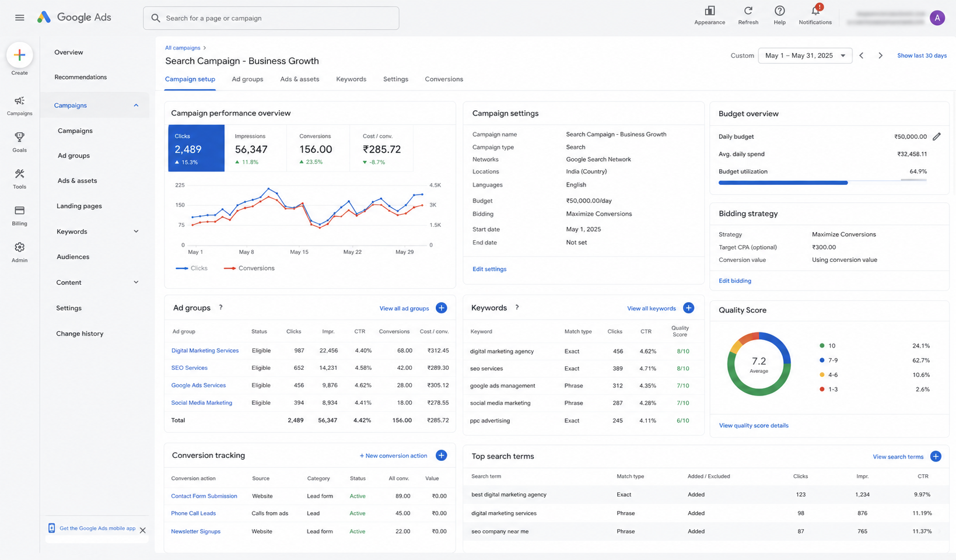This screenshot has height=560, width=956.
Task: Select the Conversions metric card
Action: [318, 148]
